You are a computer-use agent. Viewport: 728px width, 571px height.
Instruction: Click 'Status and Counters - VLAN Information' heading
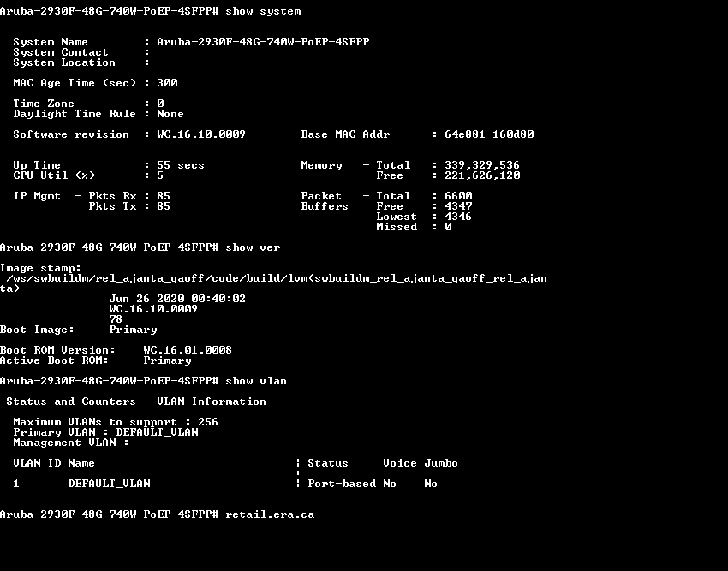coord(136,401)
